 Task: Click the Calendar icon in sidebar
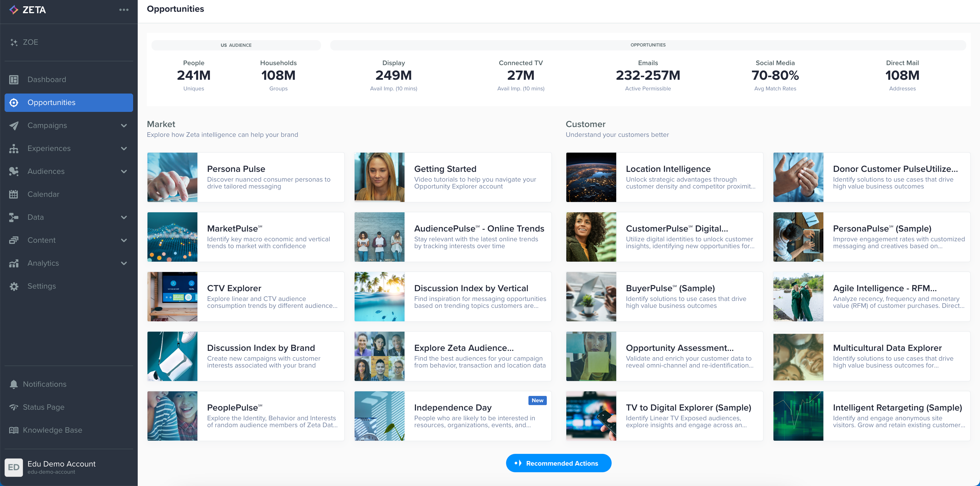14,195
